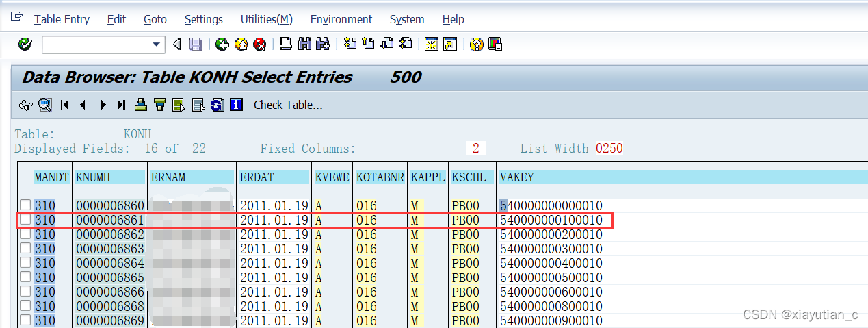Click the Find binoculars icon
The height and width of the screenshot is (328, 868).
(304, 45)
